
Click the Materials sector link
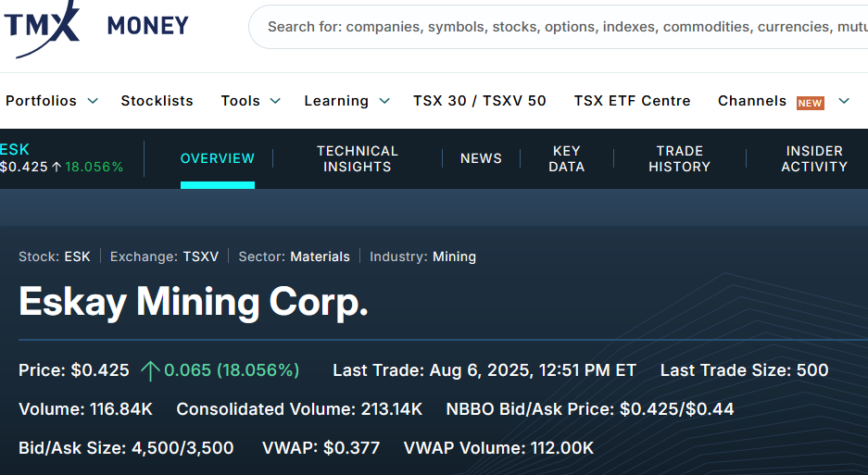click(x=320, y=256)
